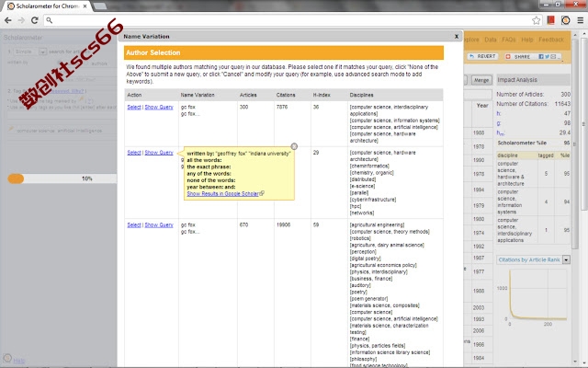
Task: Reload the page with the refresh icon
Action: pyautogui.click(x=35, y=20)
